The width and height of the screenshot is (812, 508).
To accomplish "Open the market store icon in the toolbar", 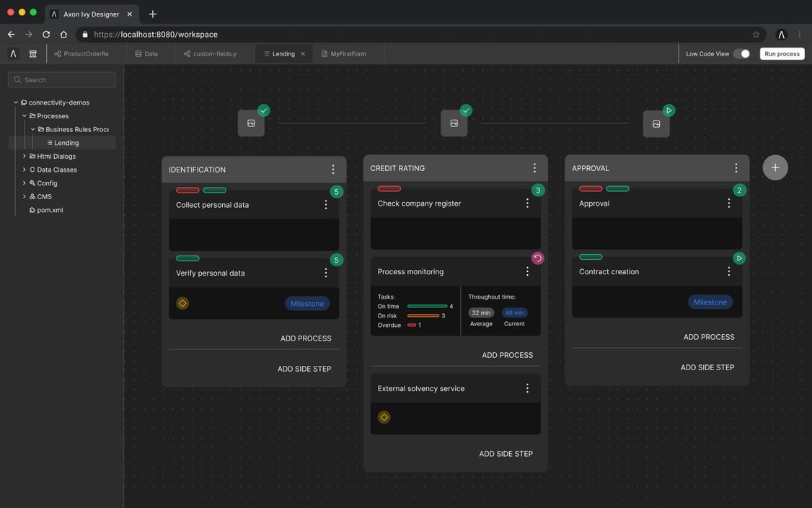I will [32, 53].
